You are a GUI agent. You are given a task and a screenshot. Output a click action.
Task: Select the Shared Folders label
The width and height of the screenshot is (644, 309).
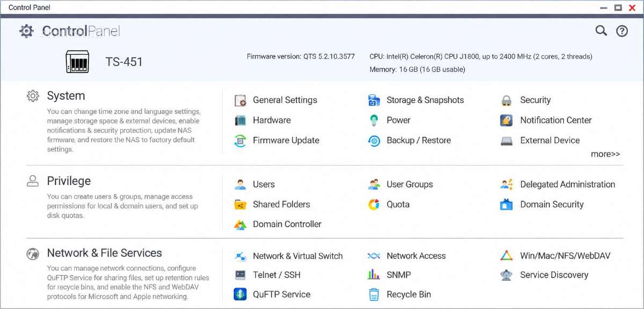282,205
